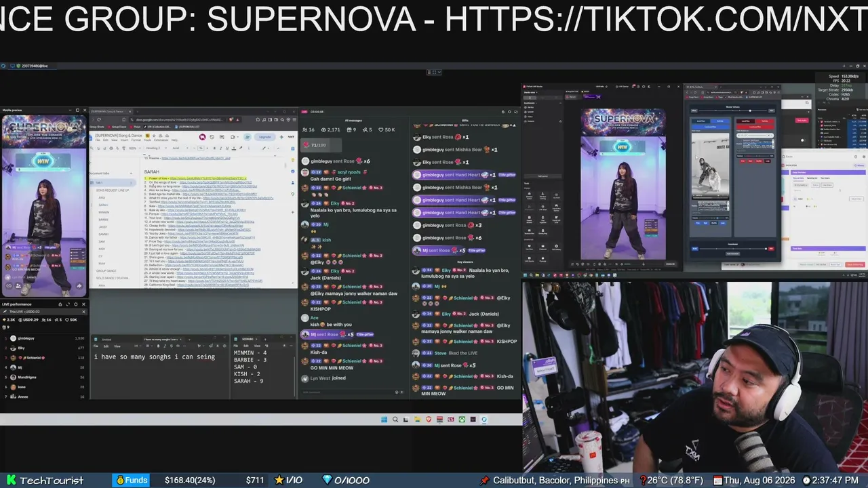Toggle lock icon atop live chat window
The height and width of the screenshot is (488, 868).
coord(503,112)
